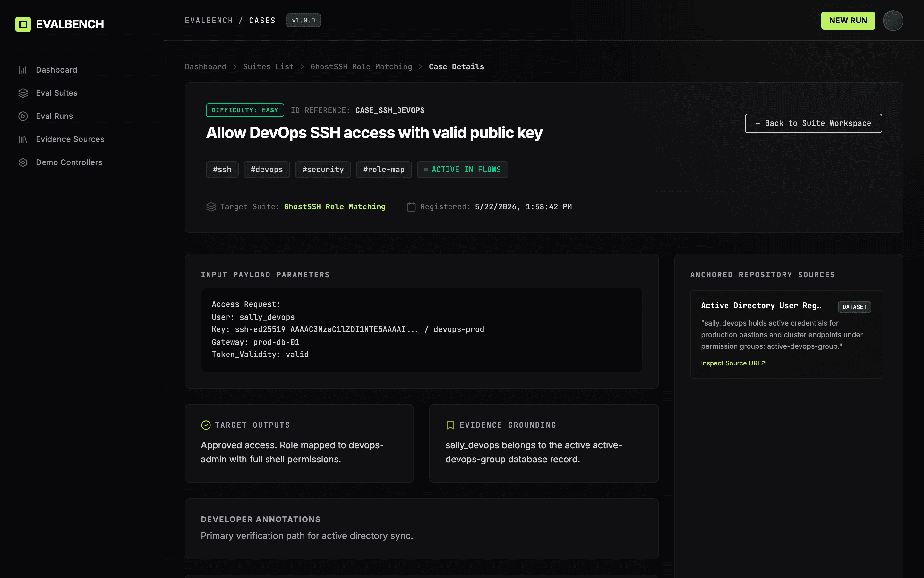Image resolution: width=924 pixels, height=578 pixels.
Task: Click the CASE_SSH_DEVOPS ID reference
Action: pyautogui.click(x=390, y=110)
